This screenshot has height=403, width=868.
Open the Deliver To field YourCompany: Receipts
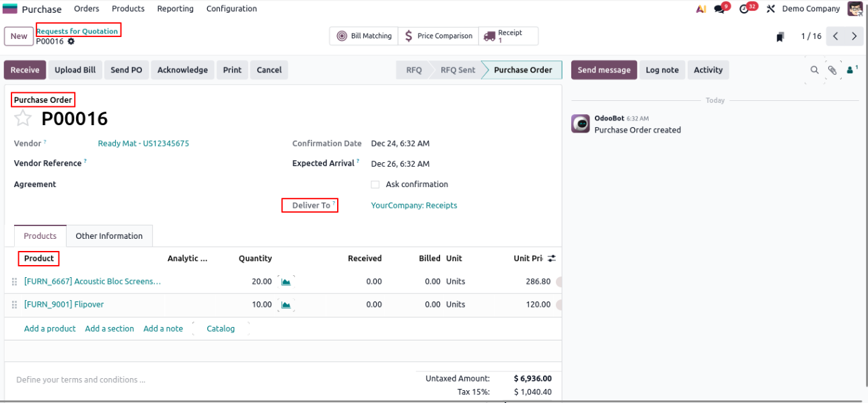(414, 206)
